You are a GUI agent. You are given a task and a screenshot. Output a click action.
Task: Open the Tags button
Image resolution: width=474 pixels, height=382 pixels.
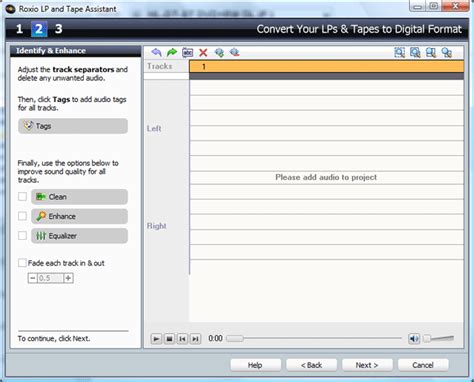pos(73,126)
